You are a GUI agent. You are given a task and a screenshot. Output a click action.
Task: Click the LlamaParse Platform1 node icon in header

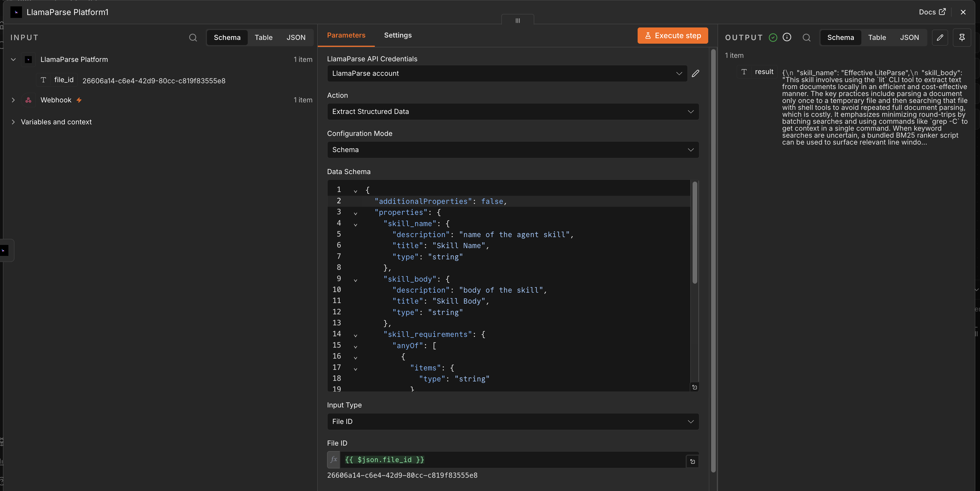16,12
